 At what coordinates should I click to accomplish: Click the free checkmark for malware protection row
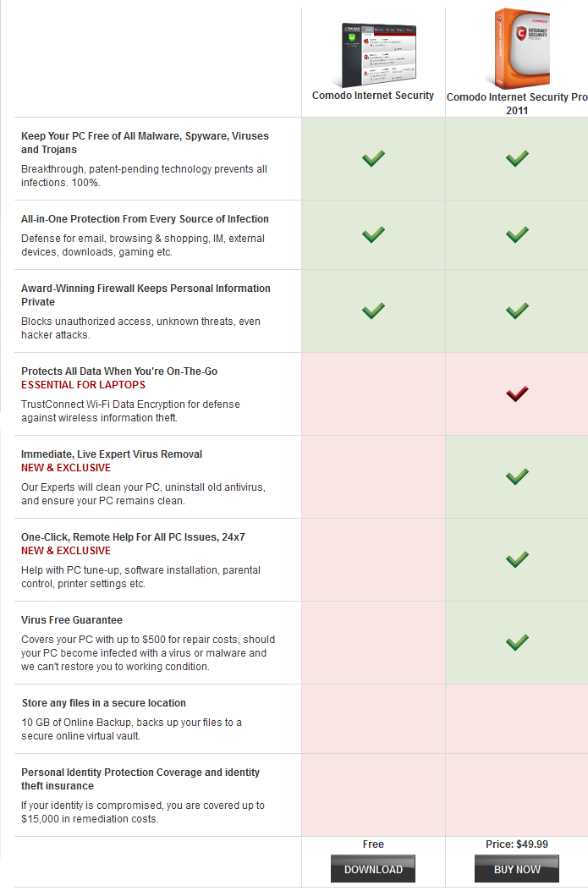coord(373,158)
